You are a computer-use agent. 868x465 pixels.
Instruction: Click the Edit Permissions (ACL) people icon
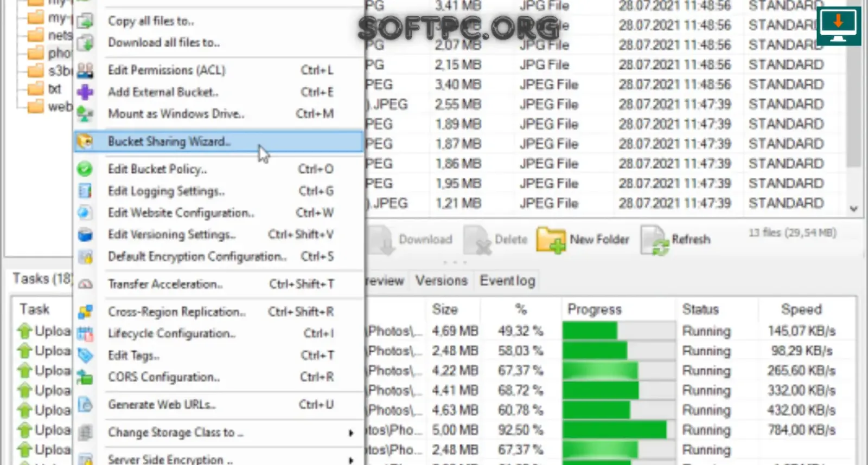pyautogui.click(x=85, y=70)
